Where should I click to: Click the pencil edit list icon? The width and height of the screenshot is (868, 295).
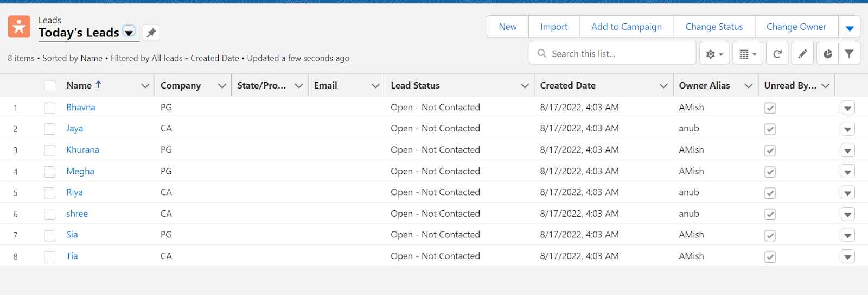tap(802, 54)
